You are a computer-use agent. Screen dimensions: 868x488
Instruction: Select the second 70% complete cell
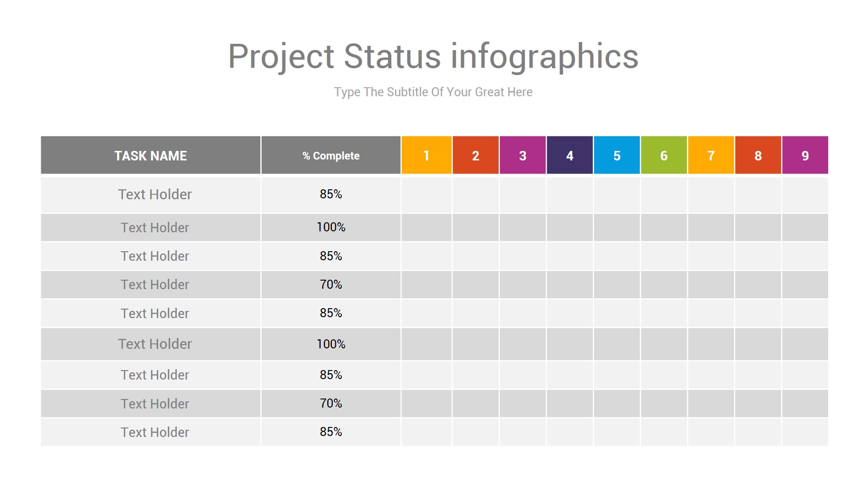tap(331, 404)
